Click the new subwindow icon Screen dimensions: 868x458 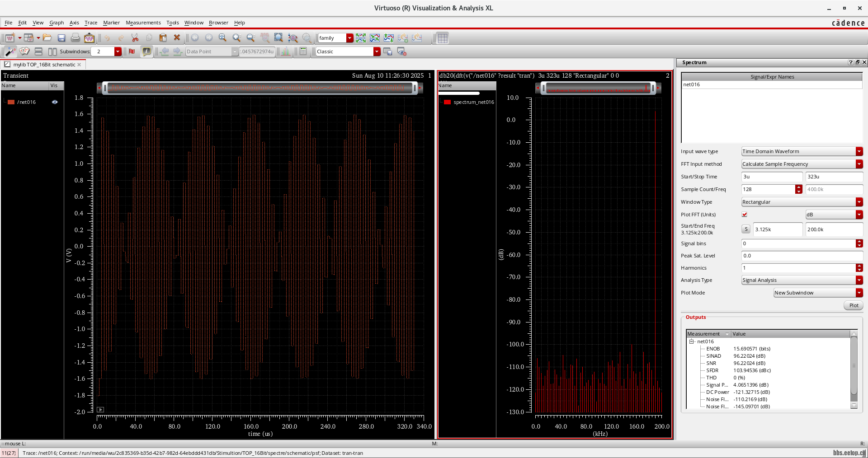click(x=28, y=38)
